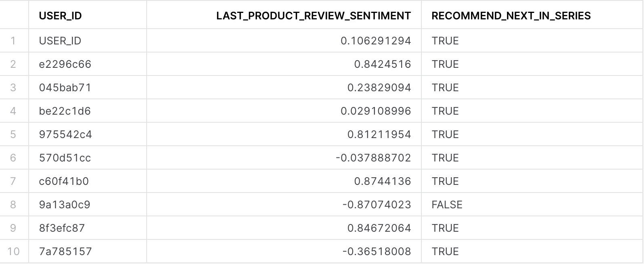
Task: Click user ID cell 045bab71
Action: [x=88, y=88]
